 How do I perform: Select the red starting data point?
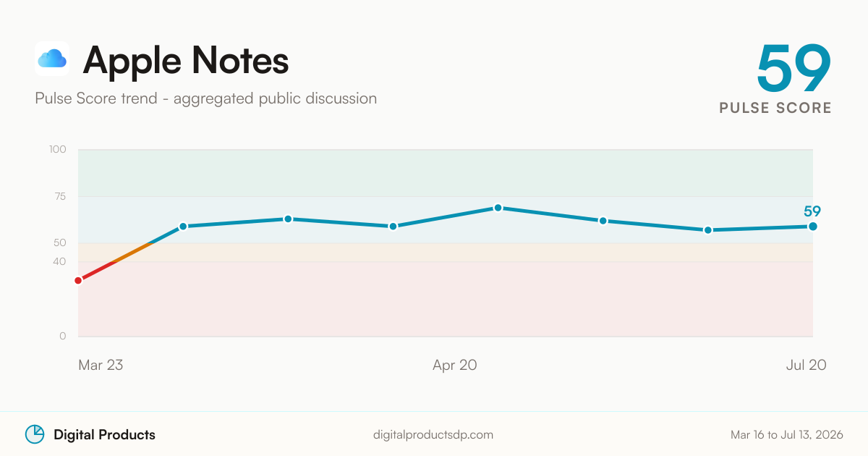pos(78,280)
